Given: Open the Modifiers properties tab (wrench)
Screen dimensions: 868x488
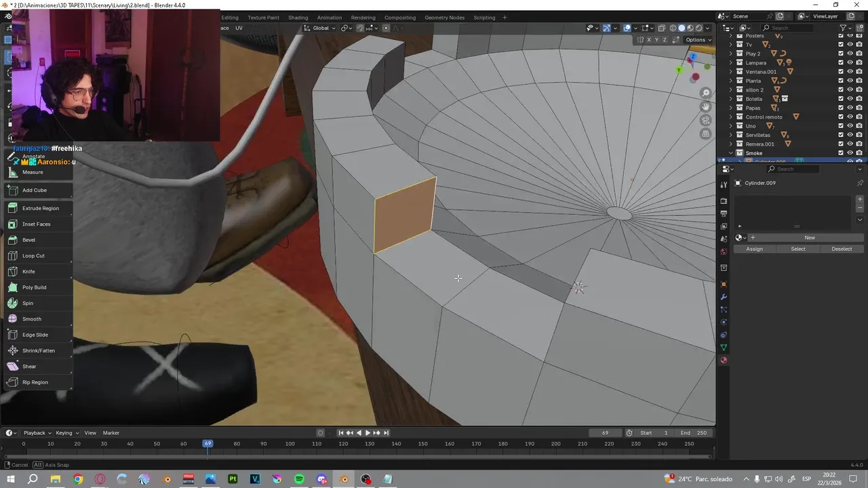Looking at the screenshot, I should pos(724,297).
